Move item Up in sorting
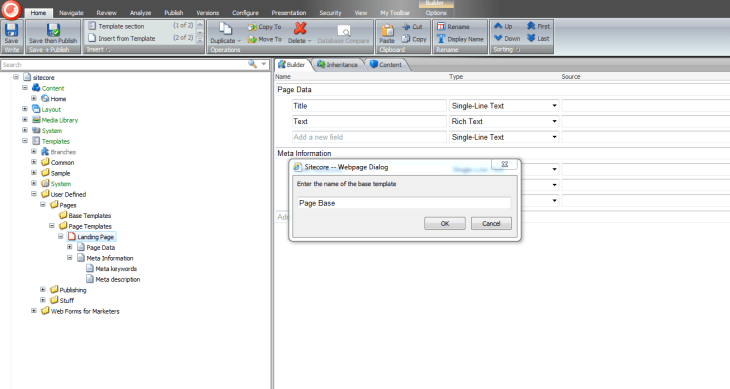 [x=503, y=26]
